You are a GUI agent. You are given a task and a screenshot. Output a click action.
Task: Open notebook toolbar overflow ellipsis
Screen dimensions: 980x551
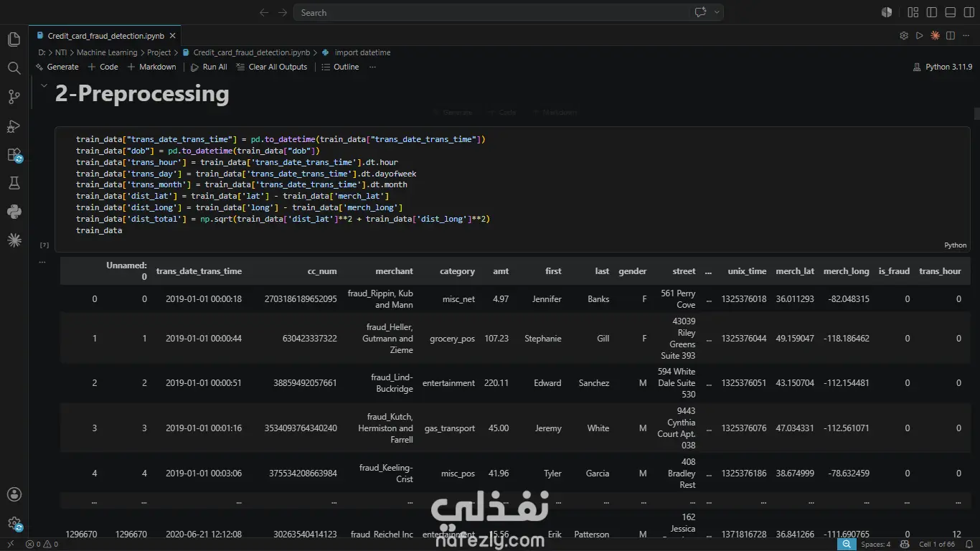pyautogui.click(x=372, y=67)
